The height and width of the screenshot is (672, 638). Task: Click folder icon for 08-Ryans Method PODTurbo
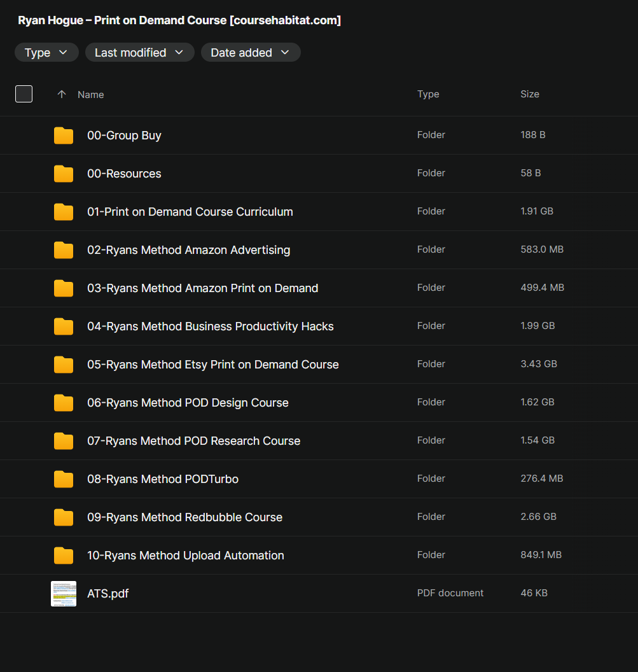coord(64,479)
